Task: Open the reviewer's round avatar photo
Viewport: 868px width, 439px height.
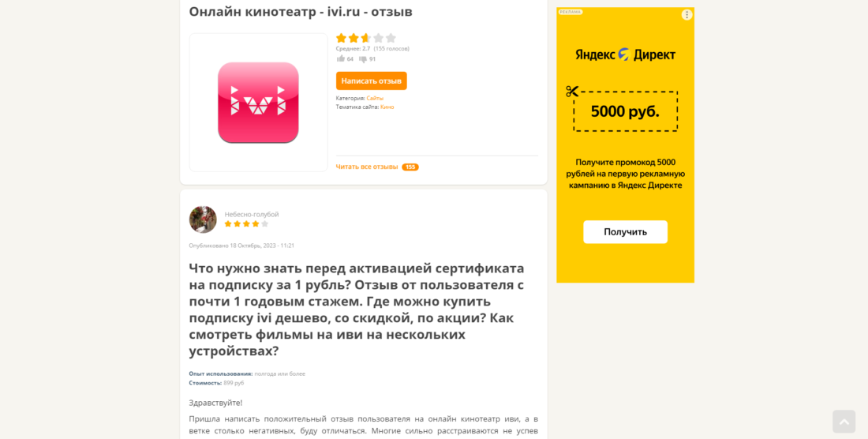Action: (203, 219)
